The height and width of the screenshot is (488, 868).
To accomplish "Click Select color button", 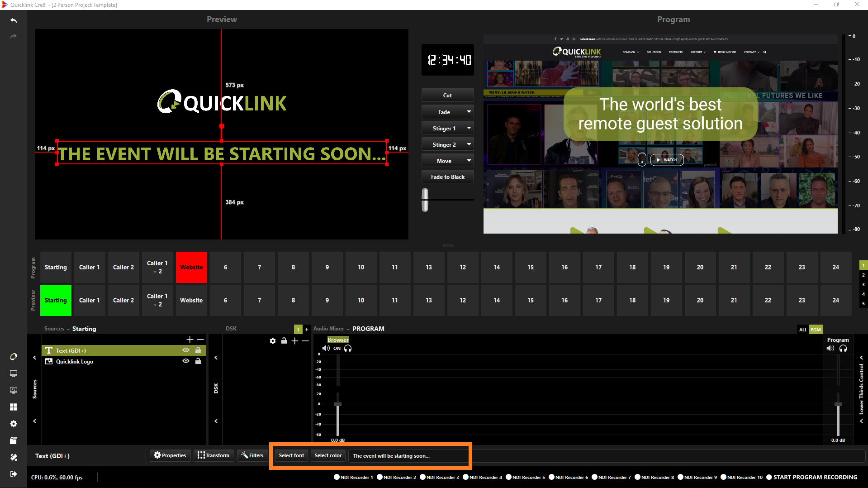I will [x=328, y=455].
